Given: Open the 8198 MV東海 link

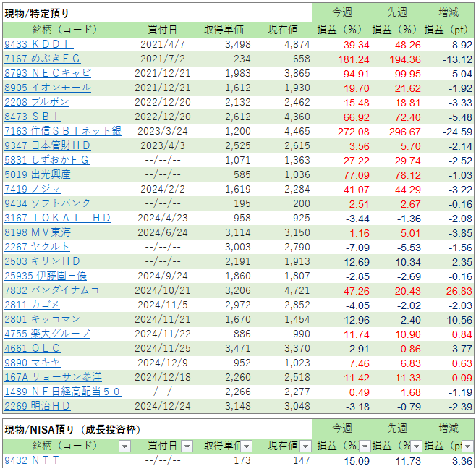Looking at the screenshot, I should 38,232.
